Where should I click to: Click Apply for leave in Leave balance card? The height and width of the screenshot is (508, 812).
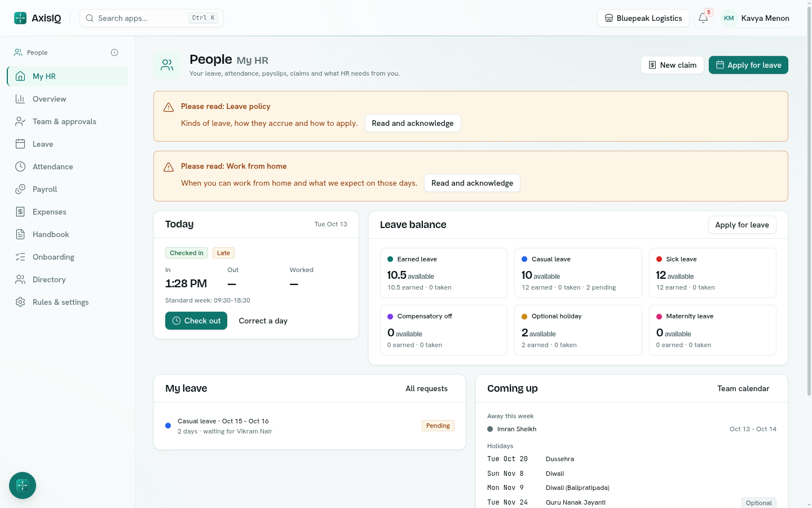(x=742, y=225)
